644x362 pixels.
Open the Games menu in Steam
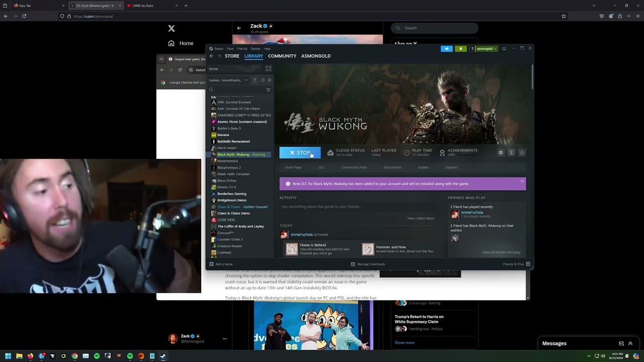point(256,49)
